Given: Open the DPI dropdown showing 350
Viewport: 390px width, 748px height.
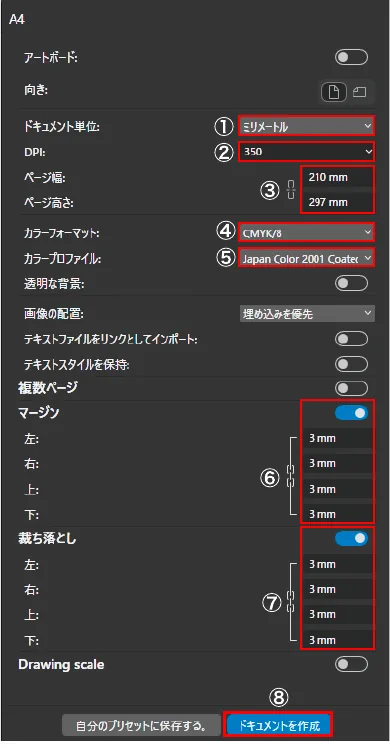Looking at the screenshot, I should 306,152.
